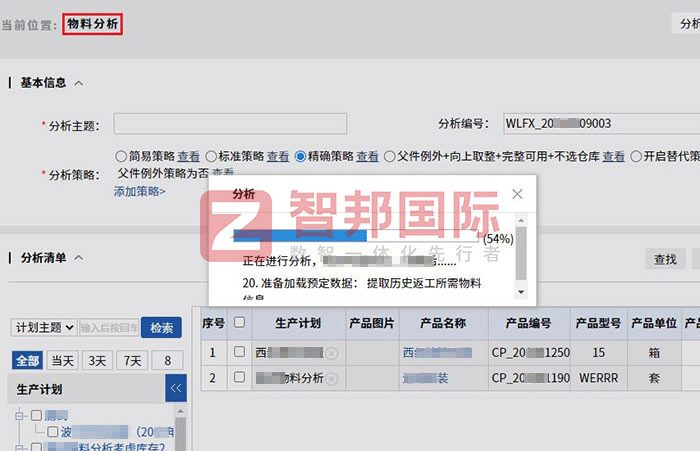Open the 添加策略> link
This screenshot has width=700, height=451.
[139, 191]
